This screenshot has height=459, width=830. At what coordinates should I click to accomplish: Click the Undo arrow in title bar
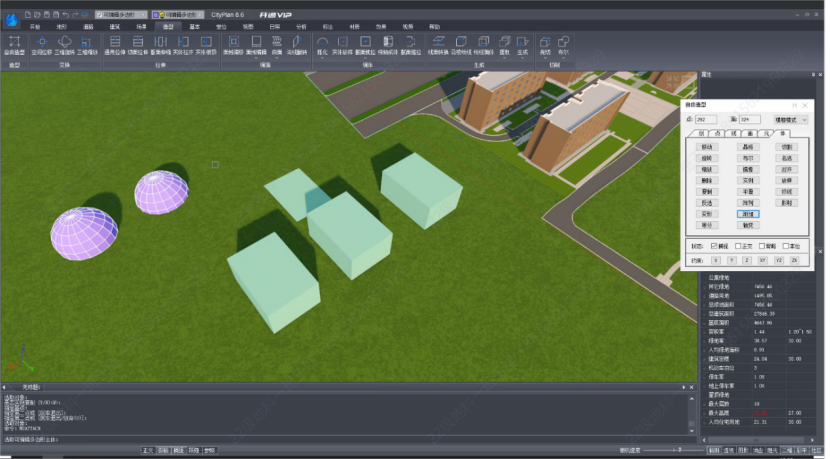click(x=65, y=15)
